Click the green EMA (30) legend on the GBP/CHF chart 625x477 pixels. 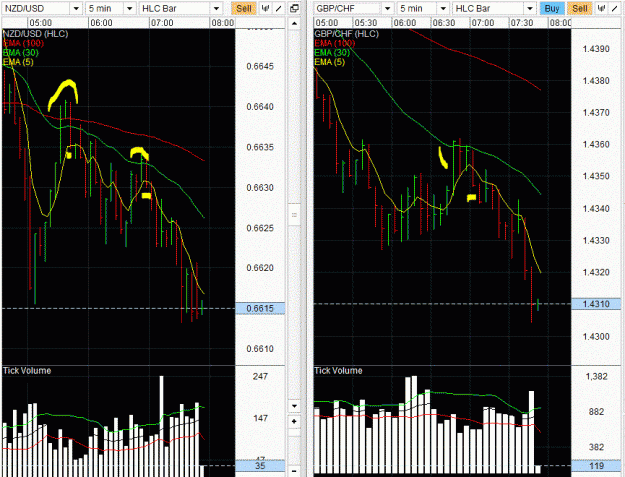(x=332, y=53)
